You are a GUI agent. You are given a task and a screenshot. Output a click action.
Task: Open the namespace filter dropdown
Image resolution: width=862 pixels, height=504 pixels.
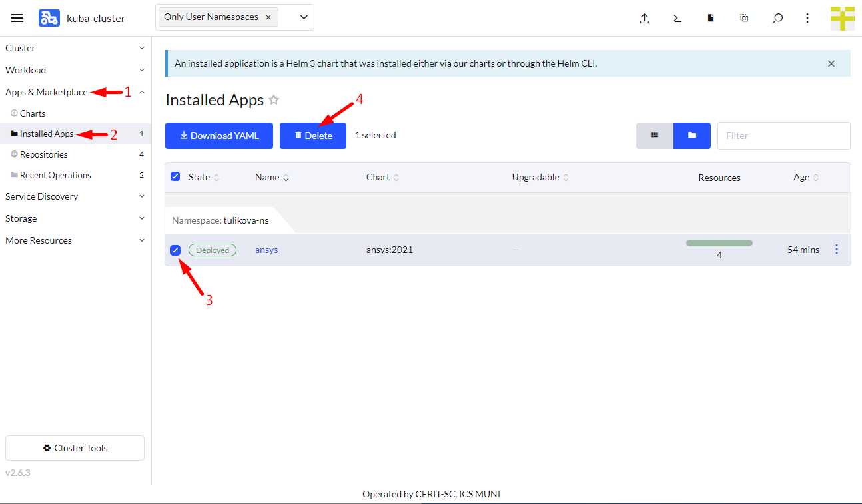[x=304, y=17]
